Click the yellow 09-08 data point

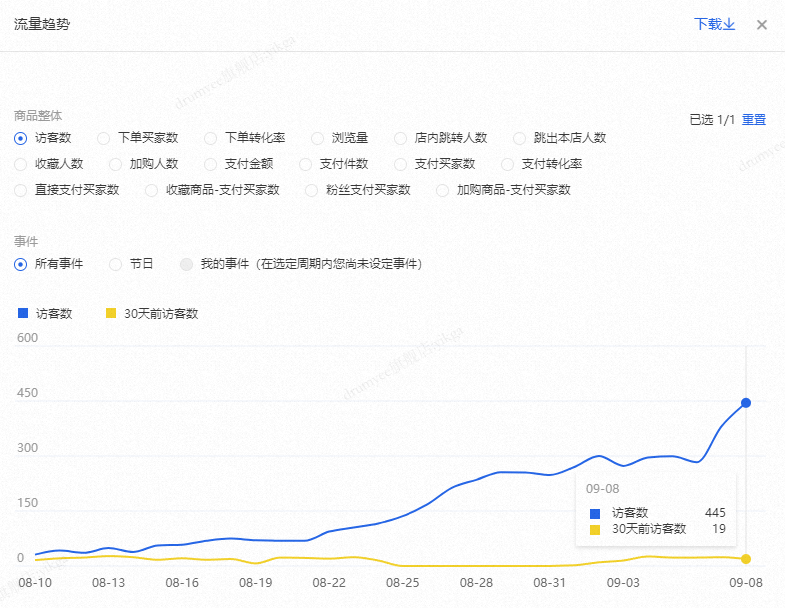point(746,559)
